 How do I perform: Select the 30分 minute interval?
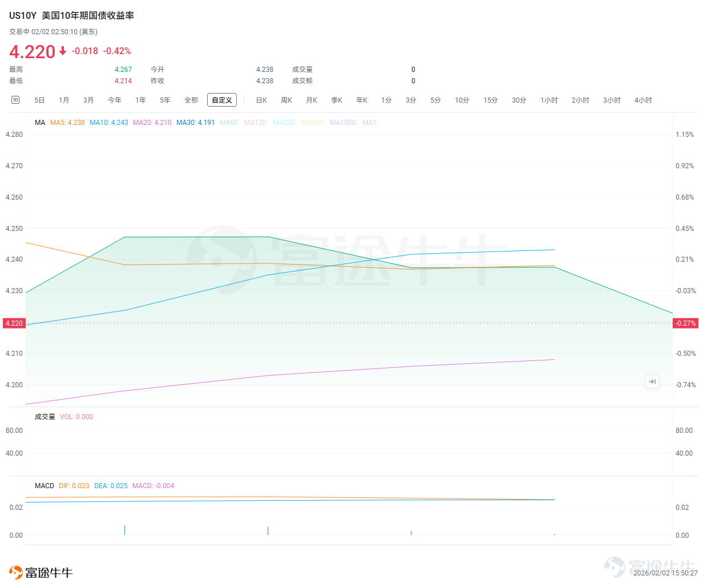point(519,100)
